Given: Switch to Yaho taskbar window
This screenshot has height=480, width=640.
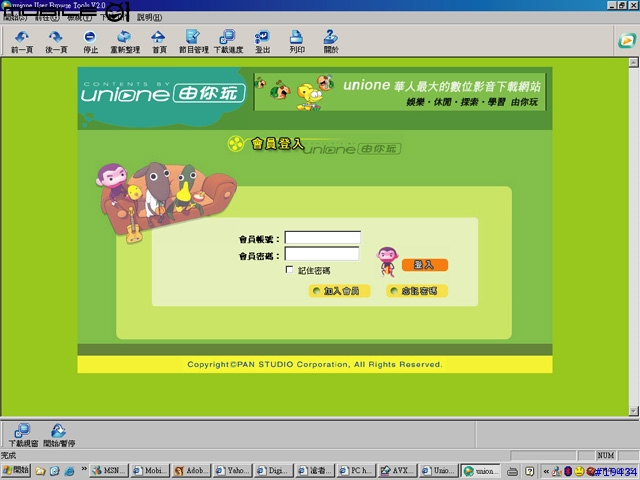Looking at the screenshot, I should [x=233, y=471].
